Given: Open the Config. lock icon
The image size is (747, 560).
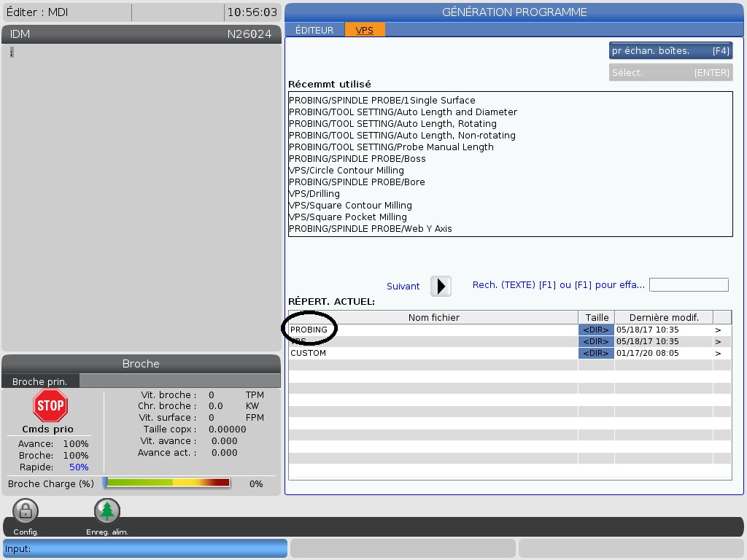Looking at the screenshot, I should (x=26, y=511).
